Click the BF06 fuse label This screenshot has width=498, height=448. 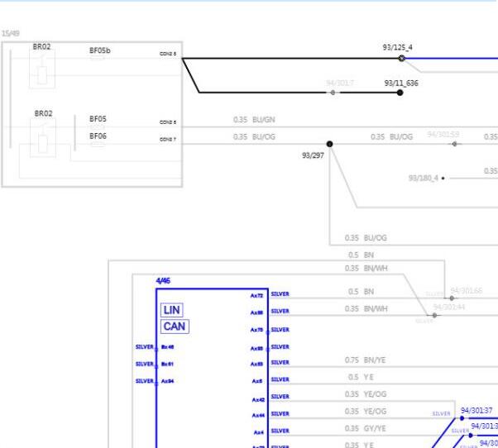click(98, 136)
